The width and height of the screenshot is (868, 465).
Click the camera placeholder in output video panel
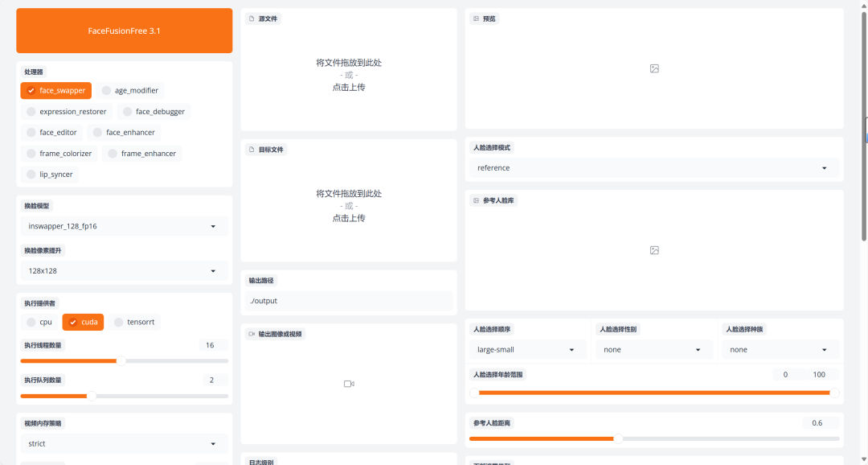click(349, 384)
